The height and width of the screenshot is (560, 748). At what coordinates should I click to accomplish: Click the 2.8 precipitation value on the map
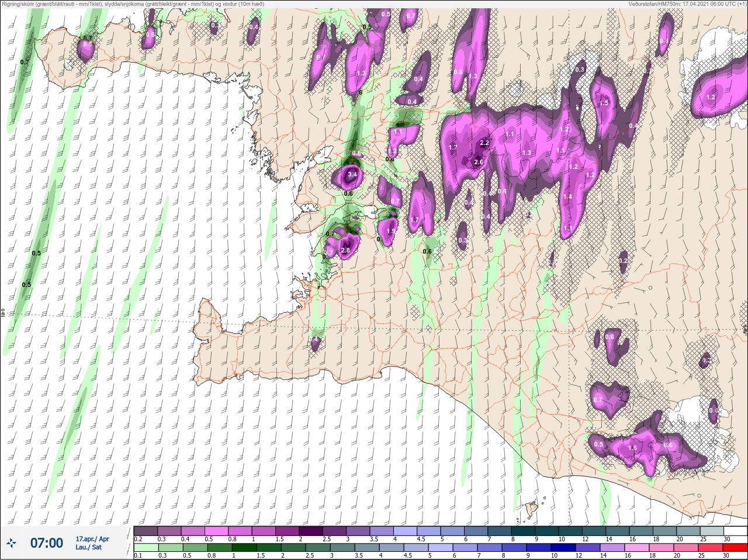(x=345, y=250)
